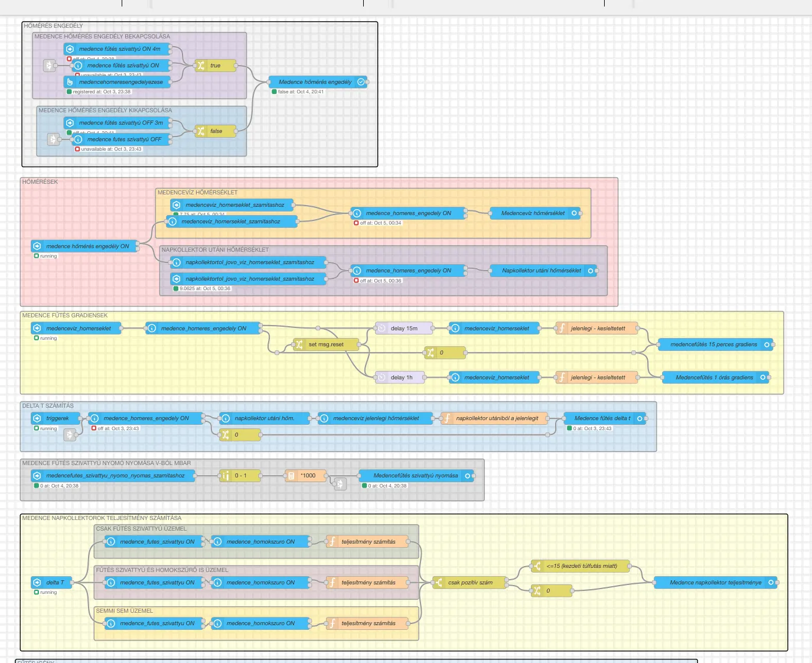The image size is (812, 663).
Task: Click the function icon on 'napkollektor utániból a jelenlegit'
Action: (447, 418)
